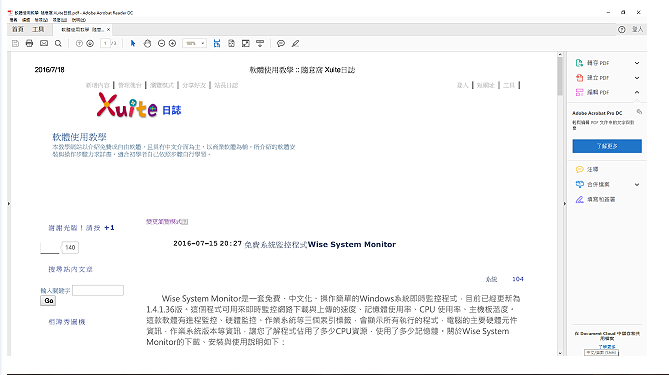The height and width of the screenshot is (375, 669).
Task: Open the Wise System Monitor article title link
Action: [320, 244]
